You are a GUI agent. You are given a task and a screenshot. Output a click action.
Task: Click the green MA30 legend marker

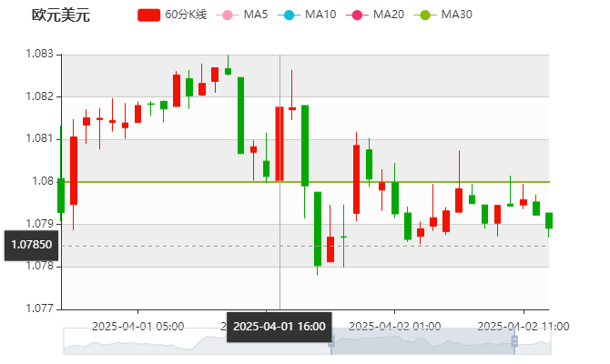tap(424, 15)
